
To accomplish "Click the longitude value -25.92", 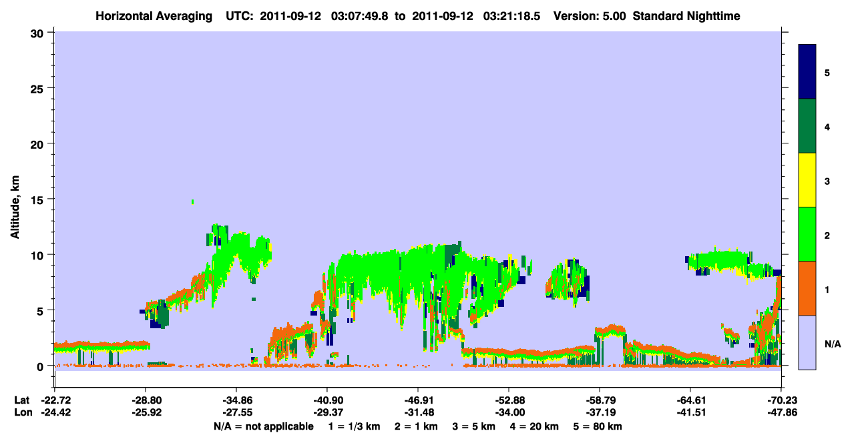I will [x=145, y=412].
